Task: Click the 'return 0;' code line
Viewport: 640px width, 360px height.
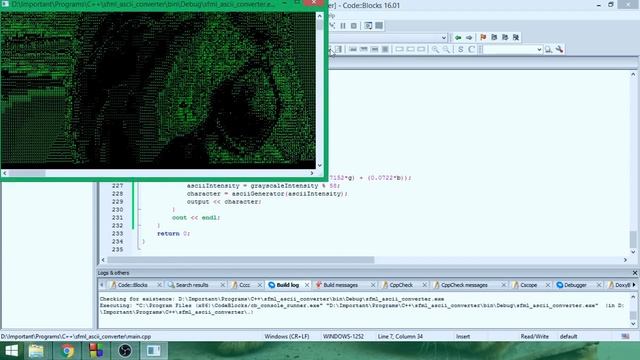Action: coord(173,233)
